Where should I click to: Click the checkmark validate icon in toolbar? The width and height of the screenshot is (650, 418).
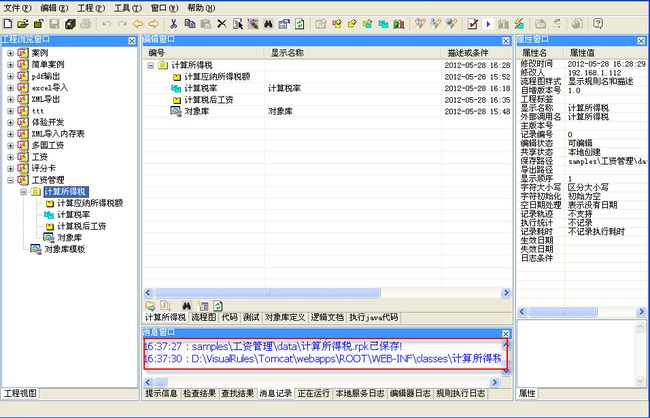473,24
